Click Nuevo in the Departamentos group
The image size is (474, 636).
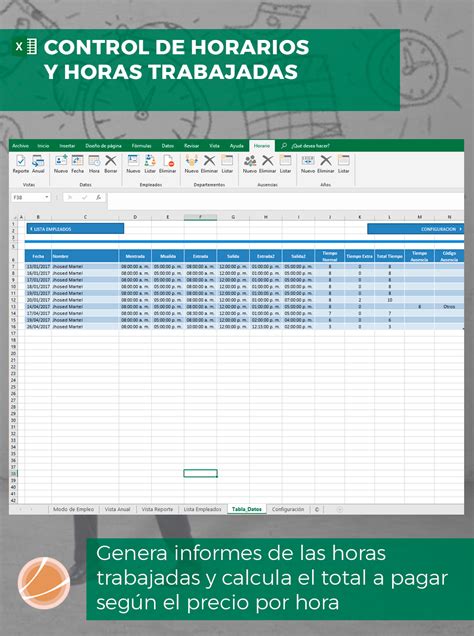191,164
